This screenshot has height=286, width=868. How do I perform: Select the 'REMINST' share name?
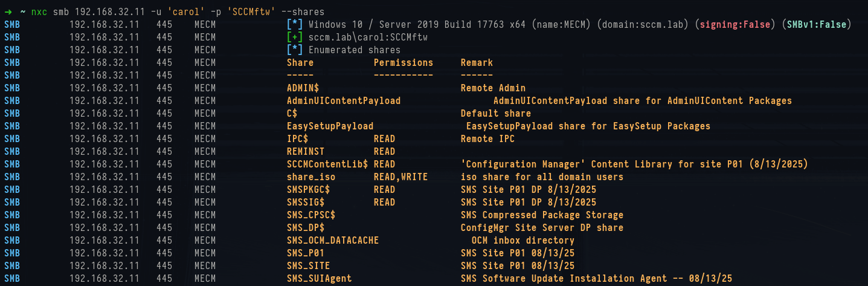[306, 152]
